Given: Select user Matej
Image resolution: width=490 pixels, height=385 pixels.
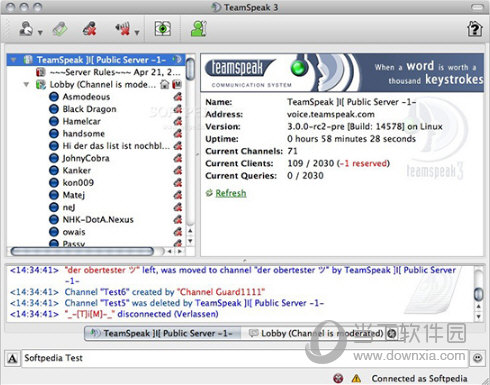Looking at the screenshot, I should pyautogui.click(x=74, y=195).
